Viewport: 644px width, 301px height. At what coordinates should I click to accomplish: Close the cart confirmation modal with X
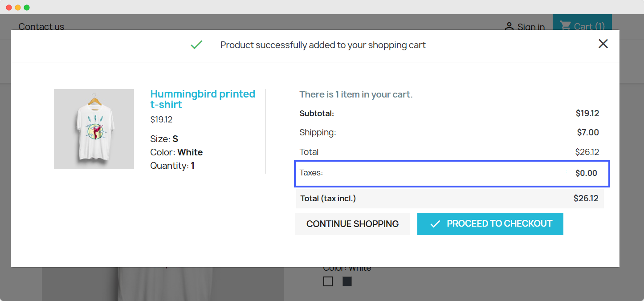click(603, 44)
